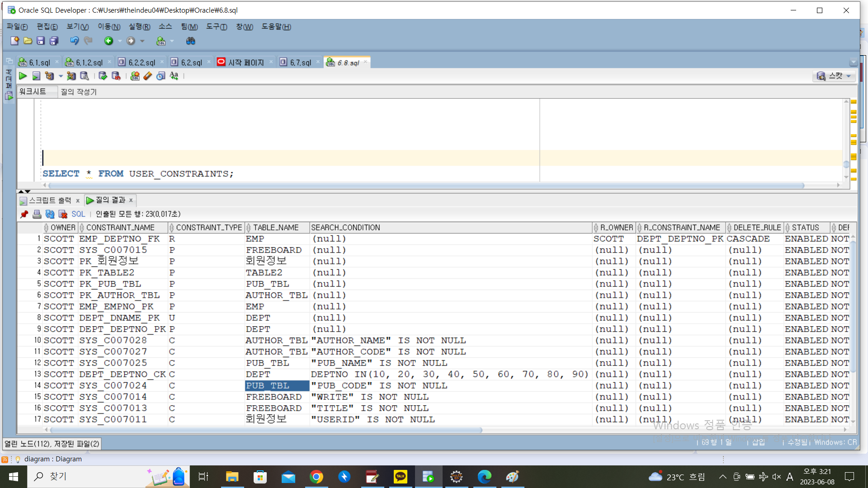Image resolution: width=868 pixels, height=488 pixels.
Task: Save the current SQL file
Action: [x=41, y=41]
